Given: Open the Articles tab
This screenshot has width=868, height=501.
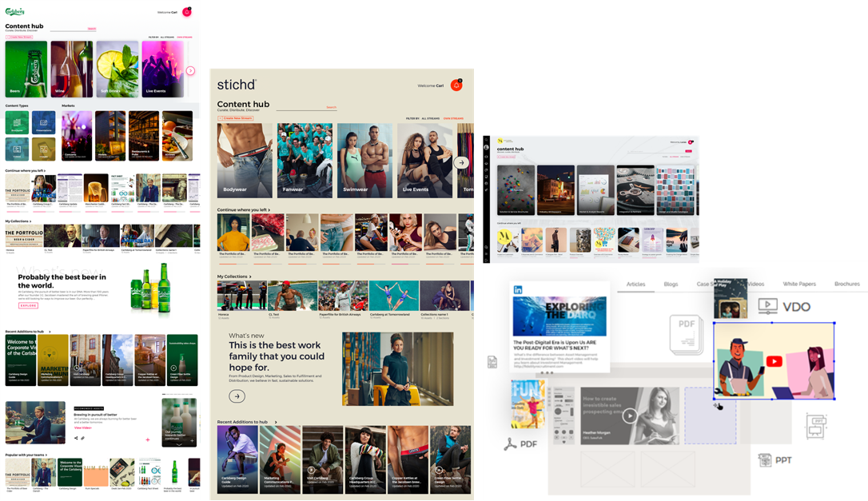Looking at the screenshot, I should coord(635,284).
